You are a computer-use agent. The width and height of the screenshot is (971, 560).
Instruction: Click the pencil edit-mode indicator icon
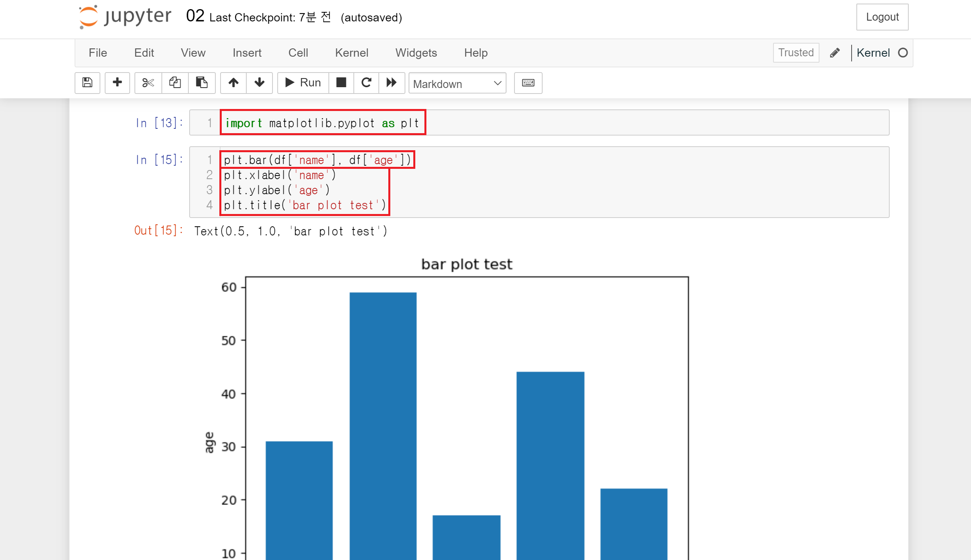pyautogui.click(x=835, y=53)
